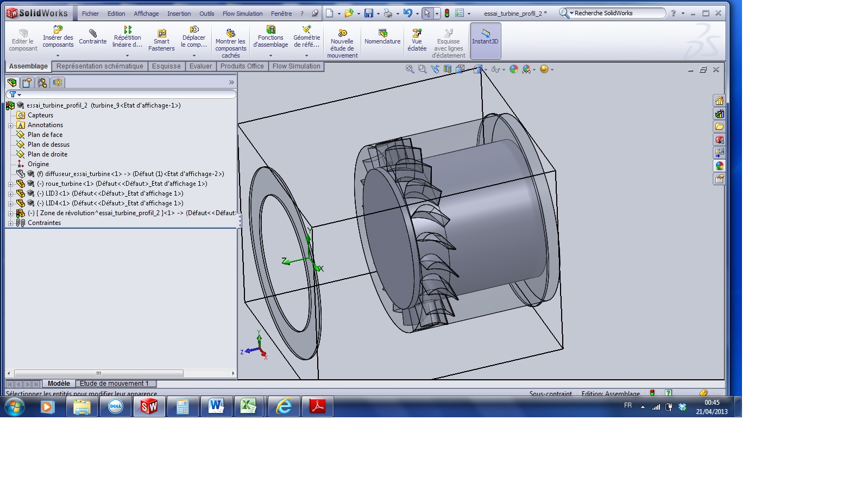The image size is (868, 489).
Task: Click the Edit appearance color sphere icon
Action: click(x=513, y=69)
